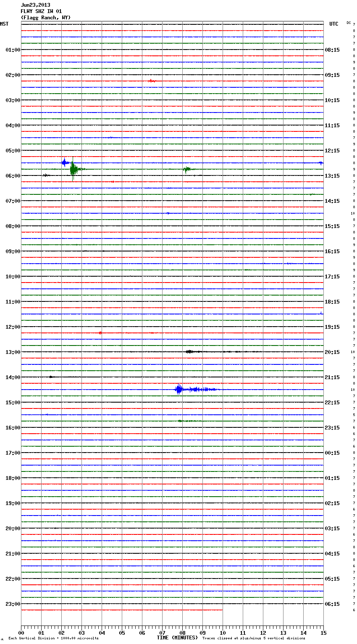The width and height of the screenshot is (357, 644).
Task: Click the minute 03 tick label on x-axis
Action: tap(81, 633)
